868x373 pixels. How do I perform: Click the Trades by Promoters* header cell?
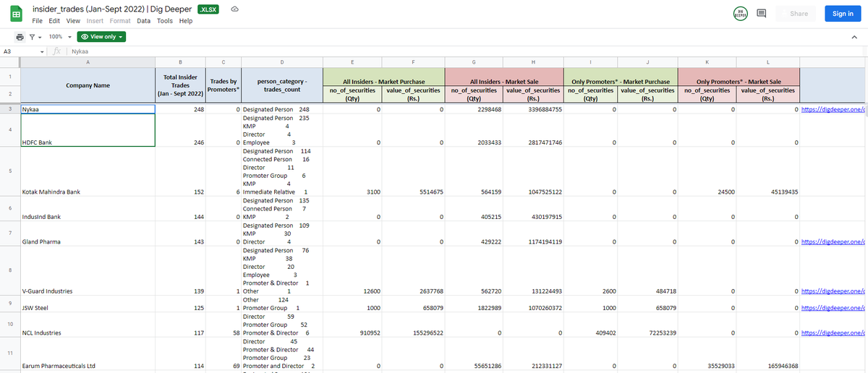coord(224,85)
